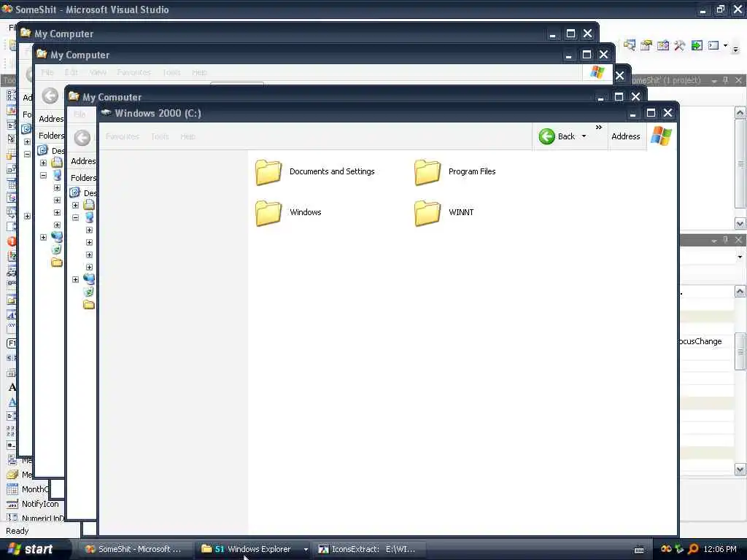Select the MonthCalendar toolbox item
Viewport: 747px width, 560px height.
[28, 489]
